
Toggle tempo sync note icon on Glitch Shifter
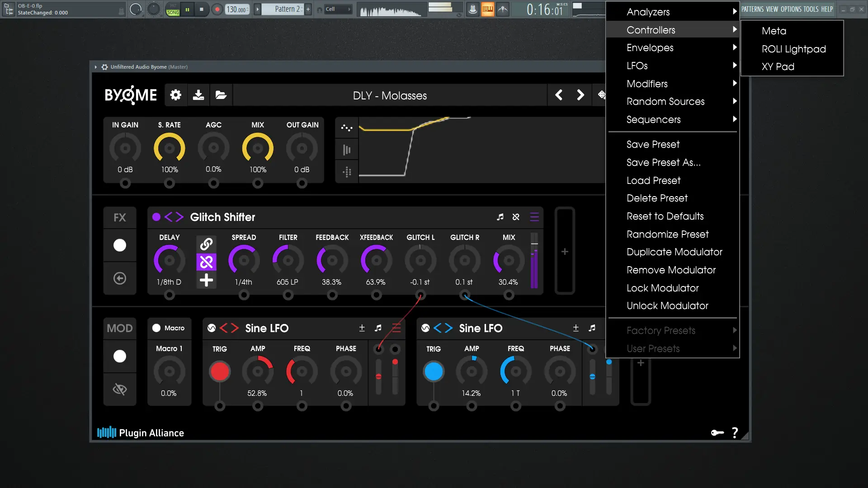coord(500,217)
